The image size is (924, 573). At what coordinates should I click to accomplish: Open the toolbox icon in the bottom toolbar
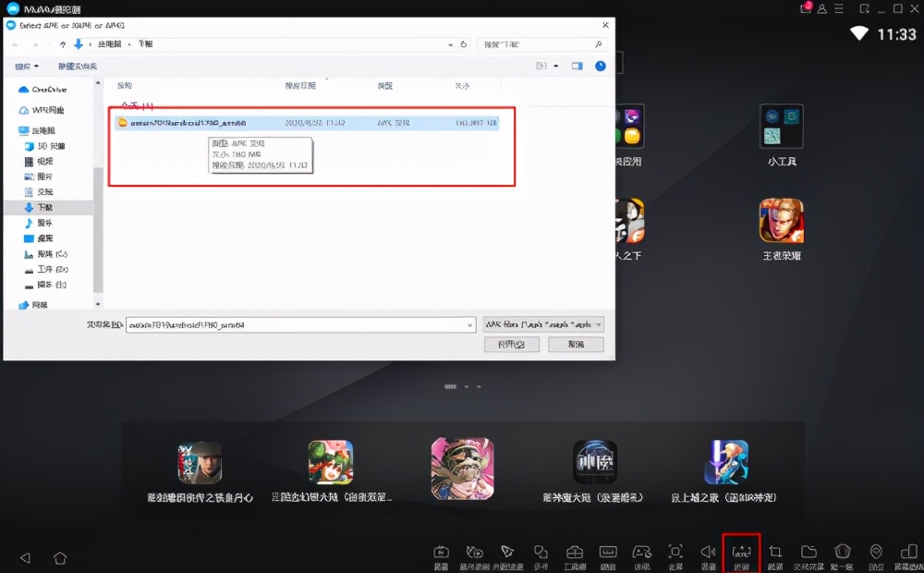[x=575, y=552]
